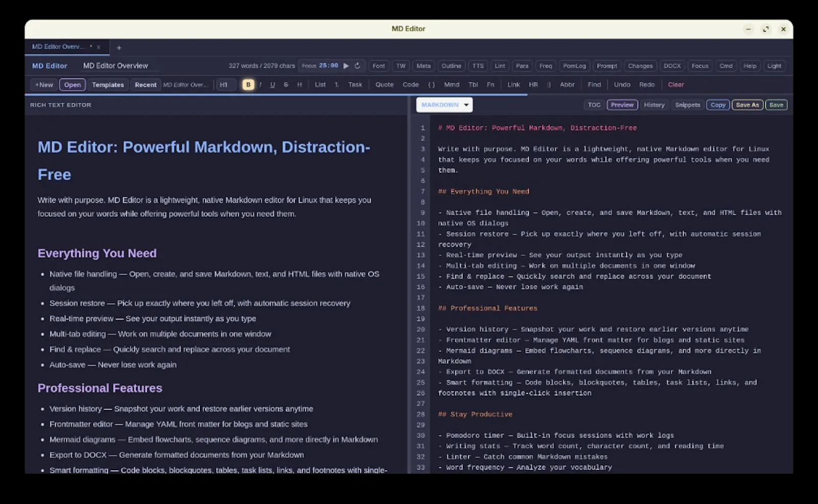Open the Cmd command palette
Viewport: 818px width, 504px height.
point(726,66)
